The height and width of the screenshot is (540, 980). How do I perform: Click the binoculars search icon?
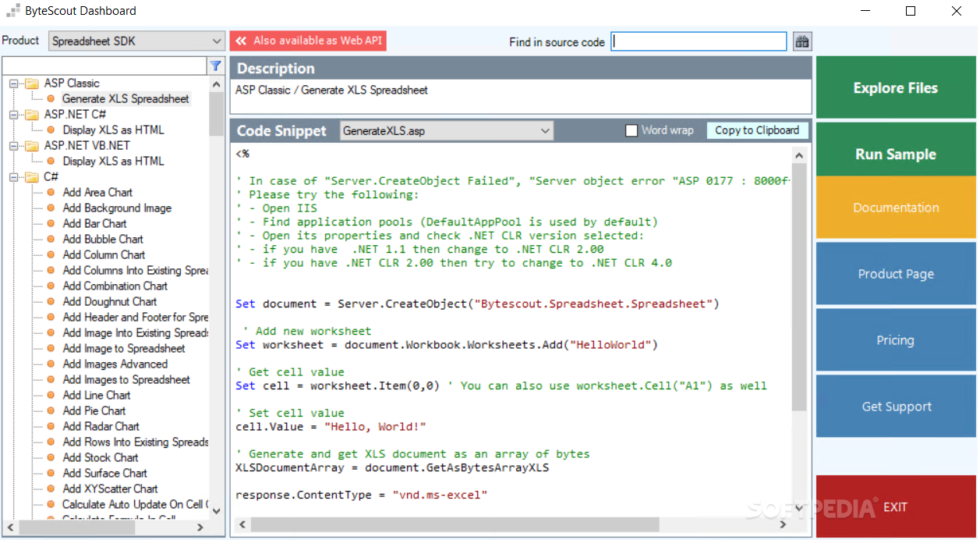(802, 41)
